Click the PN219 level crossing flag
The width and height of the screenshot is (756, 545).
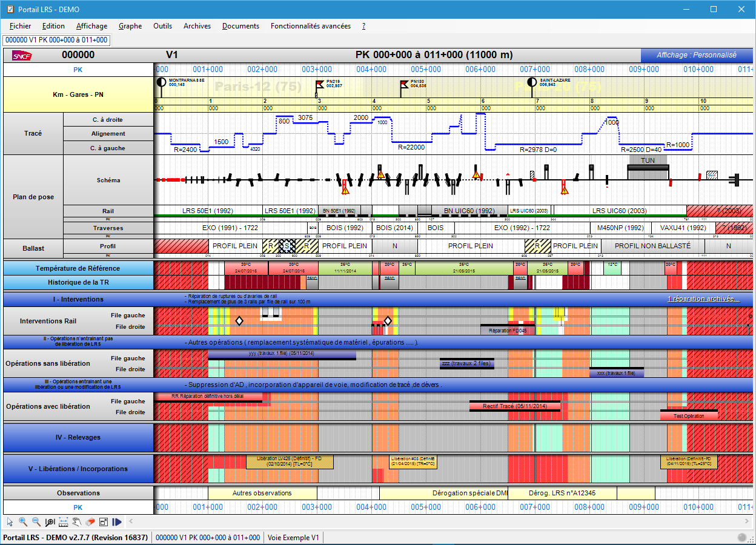tap(319, 87)
